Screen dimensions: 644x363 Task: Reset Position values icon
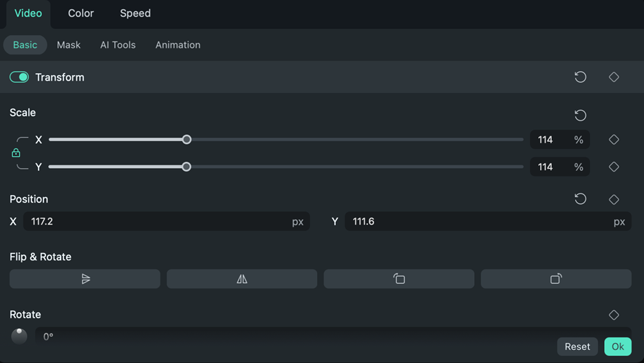tap(580, 199)
